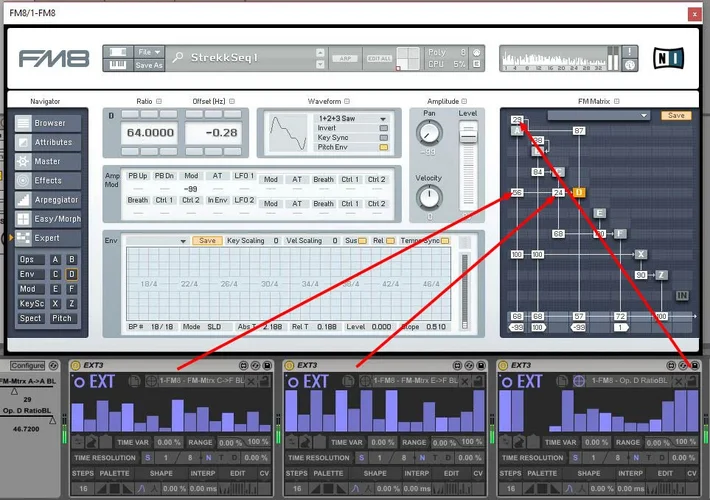This screenshot has width=710, height=500.
Task: Open the FM Matrix preset dropdown
Action: click(x=598, y=115)
